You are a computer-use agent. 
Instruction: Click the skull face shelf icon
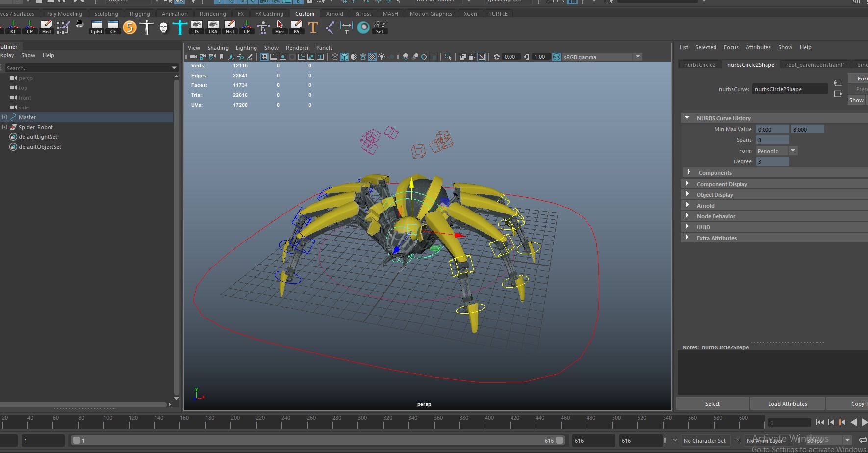point(163,27)
